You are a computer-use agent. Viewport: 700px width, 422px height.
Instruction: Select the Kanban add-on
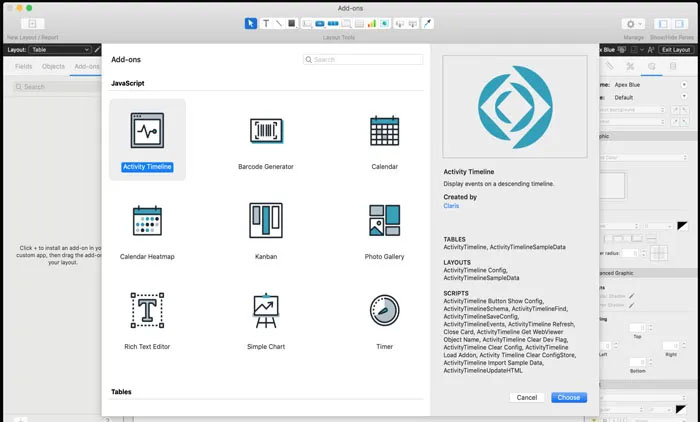pyautogui.click(x=266, y=230)
